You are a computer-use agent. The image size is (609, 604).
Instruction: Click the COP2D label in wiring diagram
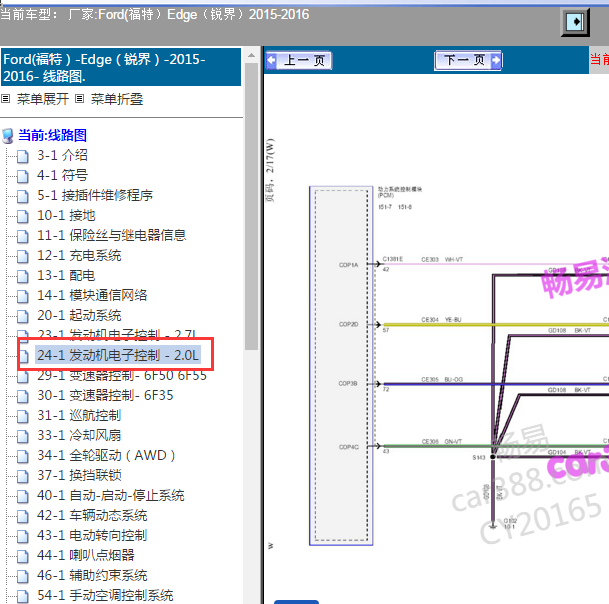tap(348, 324)
